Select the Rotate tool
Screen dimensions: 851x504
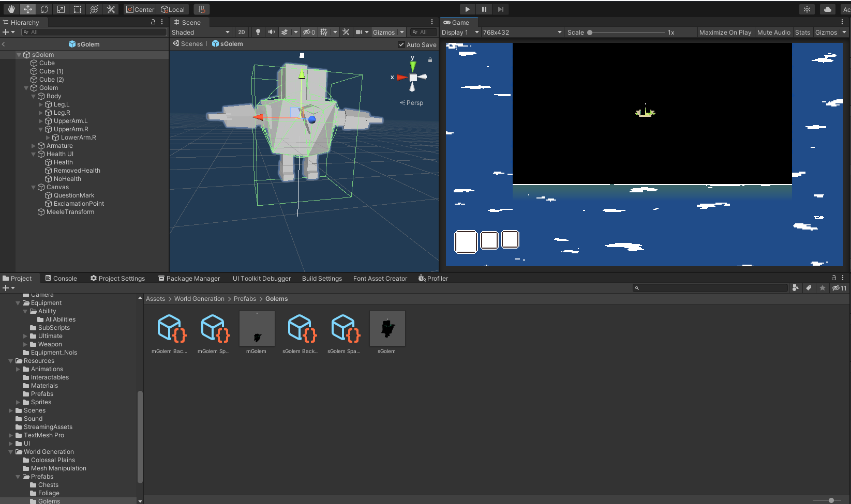coord(44,9)
